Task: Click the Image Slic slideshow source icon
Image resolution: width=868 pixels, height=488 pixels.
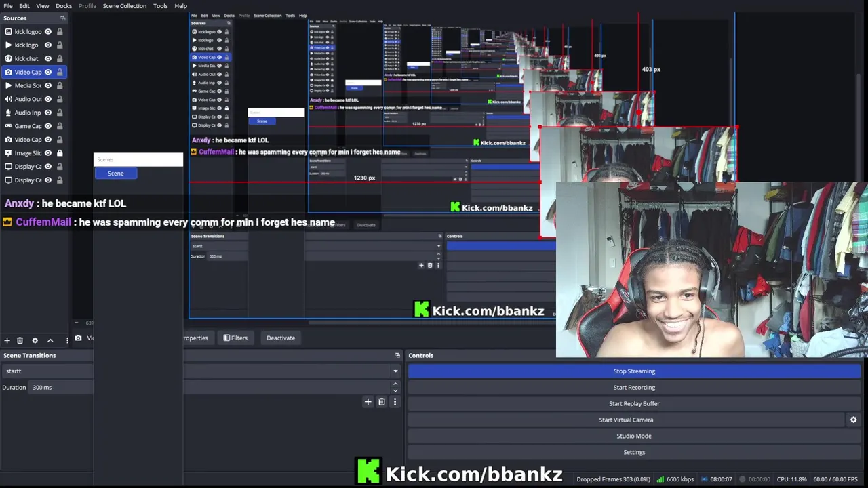Action: click(x=8, y=153)
